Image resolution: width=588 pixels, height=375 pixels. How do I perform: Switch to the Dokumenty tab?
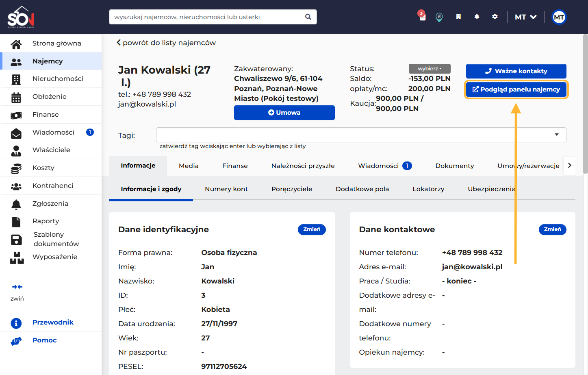[454, 166]
